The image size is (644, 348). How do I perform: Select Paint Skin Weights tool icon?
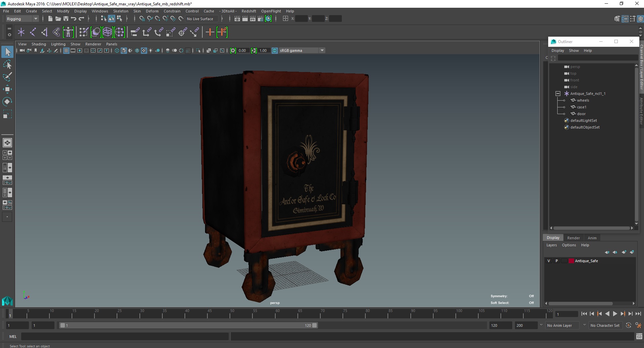[x=84, y=32]
